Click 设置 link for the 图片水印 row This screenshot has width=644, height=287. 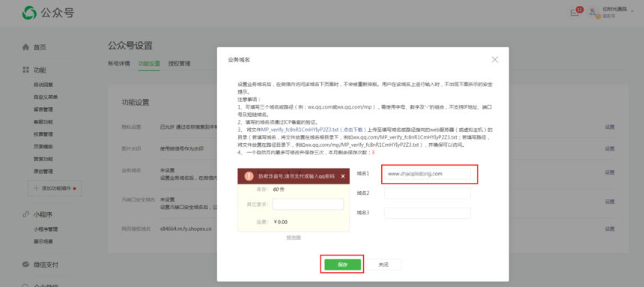tap(610, 149)
